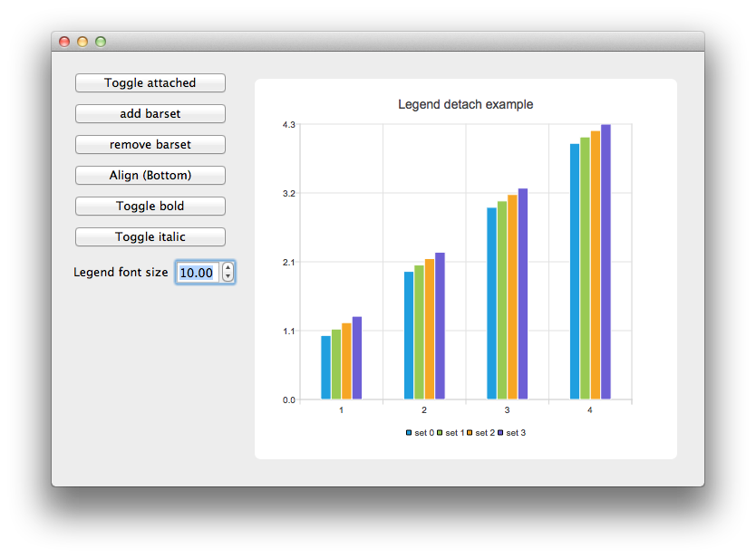Click the yellow minimize window button
The width and height of the screenshot is (756, 558).
[82, 42]
